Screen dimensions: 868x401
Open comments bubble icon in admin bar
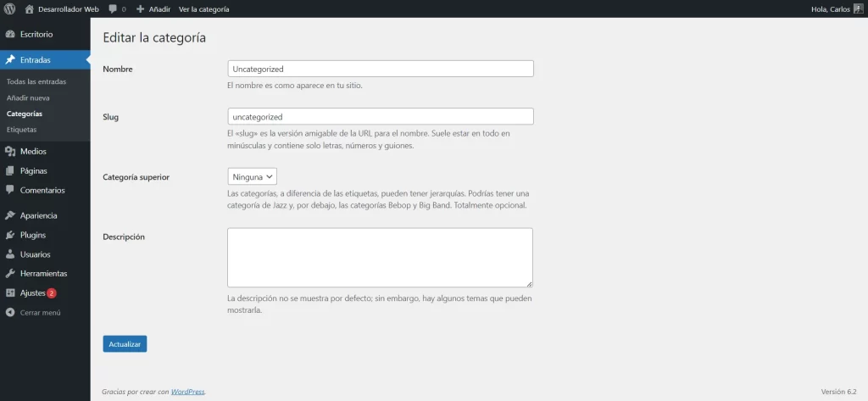point(113,9)
